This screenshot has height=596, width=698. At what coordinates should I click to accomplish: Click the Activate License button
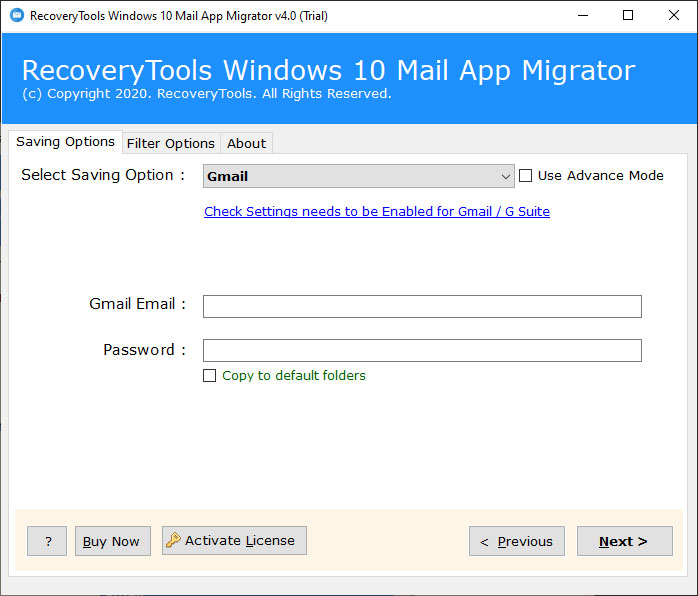(234, 540)
